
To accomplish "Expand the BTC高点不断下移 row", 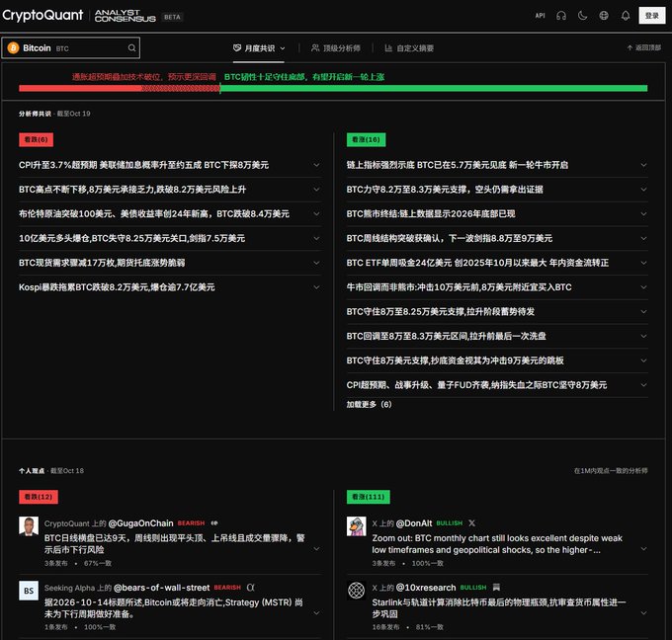I will click(169, 190).
